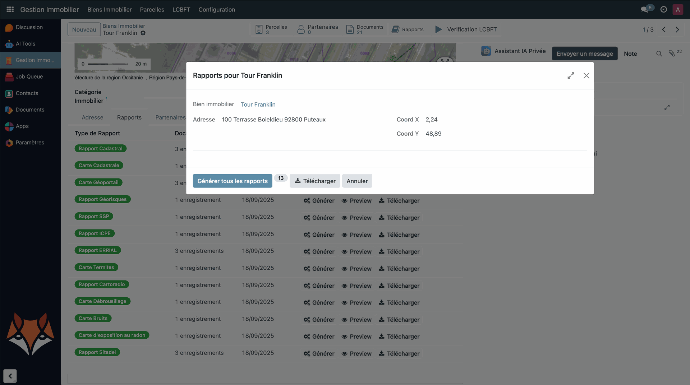690x385 pixels.
Task: Preview the Rapport Géorisques row
Action: point(357,201)
